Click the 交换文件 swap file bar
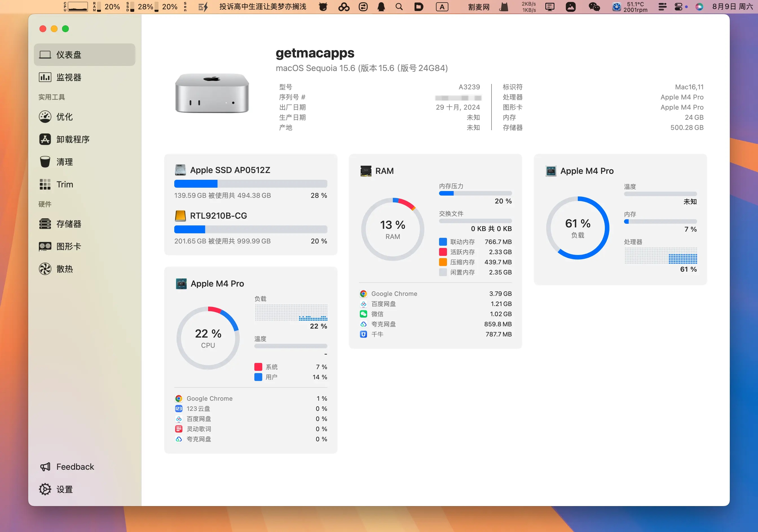Screen dimensions: 758x532 475,221
